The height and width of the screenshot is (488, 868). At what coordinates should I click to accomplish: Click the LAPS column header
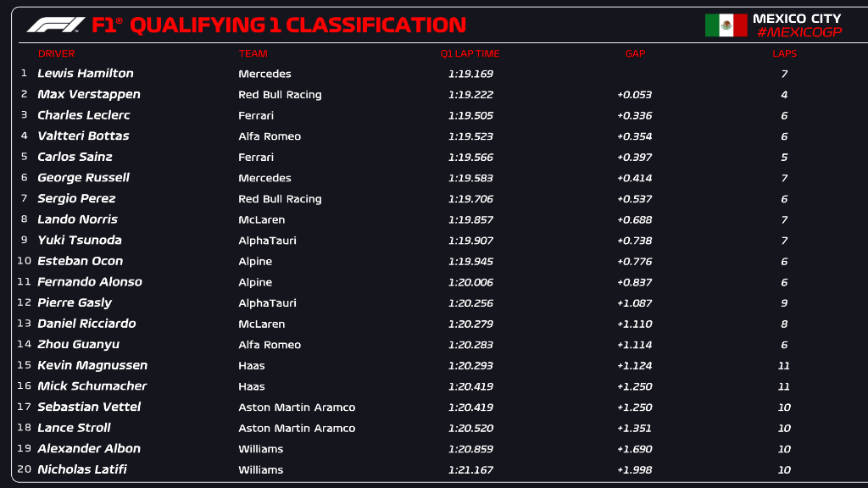[x=784, y=53]
